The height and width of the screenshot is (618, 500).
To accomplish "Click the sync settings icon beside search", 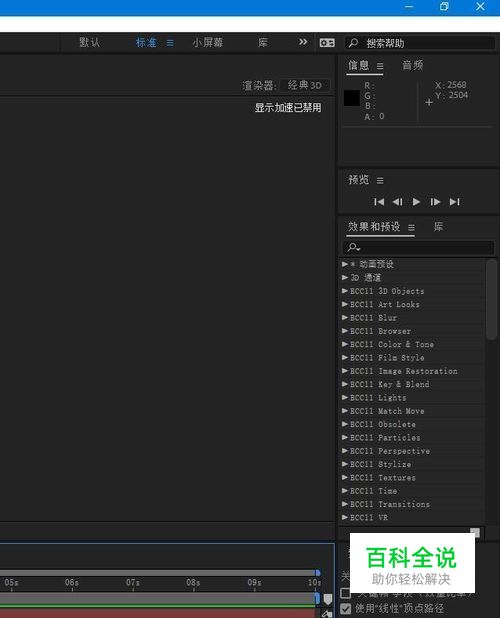I will 327,43.
